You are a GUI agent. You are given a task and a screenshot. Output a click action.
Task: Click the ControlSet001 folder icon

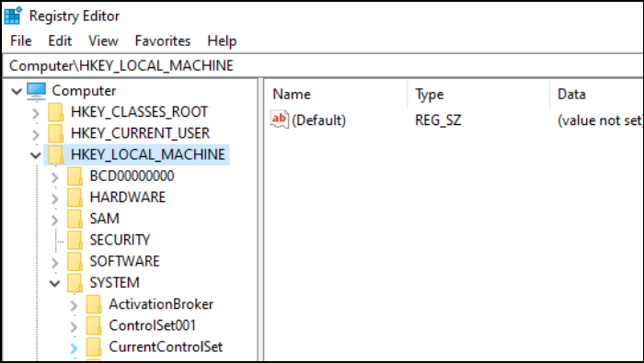pos(94,325)
